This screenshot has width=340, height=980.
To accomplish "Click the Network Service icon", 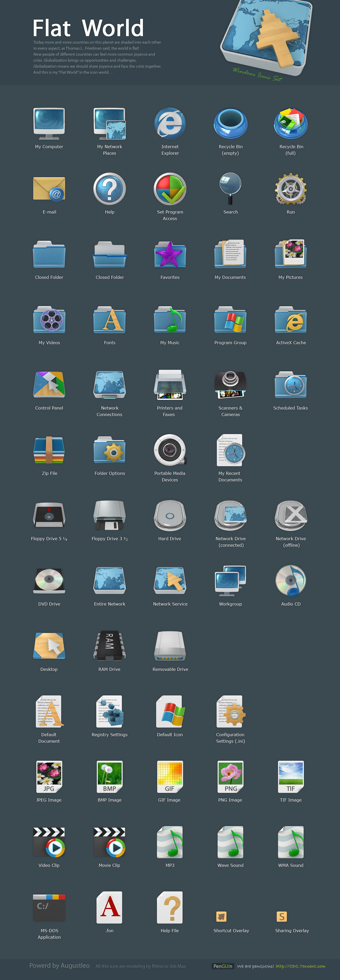I will pyautogui.click(x=170, y=580).
